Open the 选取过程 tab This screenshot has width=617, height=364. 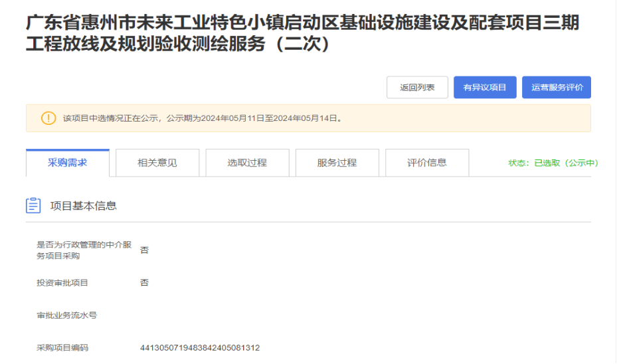pyautogui.click(x=247, y=163)
